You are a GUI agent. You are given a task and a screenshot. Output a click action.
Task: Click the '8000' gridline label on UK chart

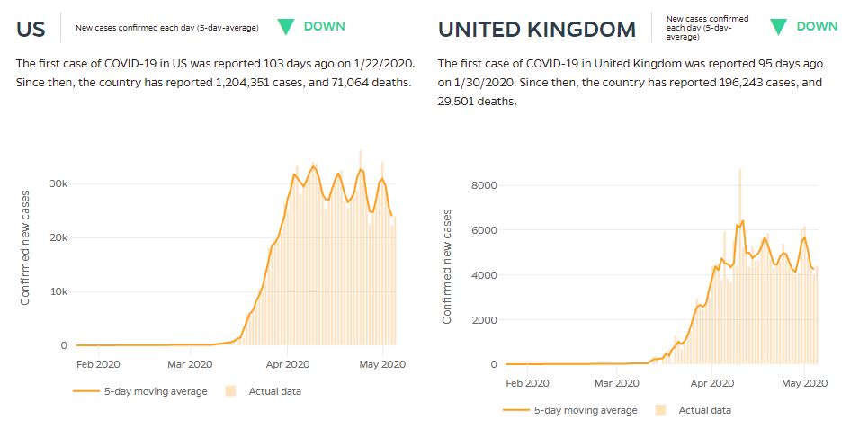[484, 185]
